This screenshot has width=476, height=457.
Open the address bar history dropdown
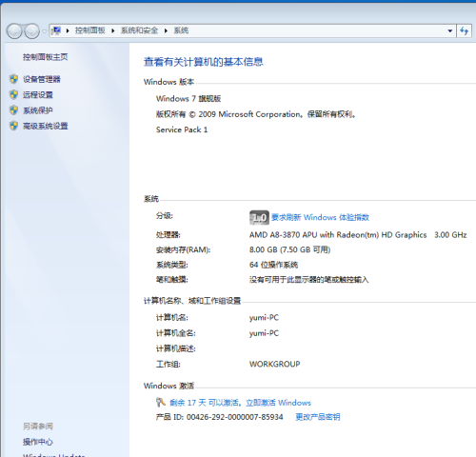pyautogui.click(x=450, y=30)
